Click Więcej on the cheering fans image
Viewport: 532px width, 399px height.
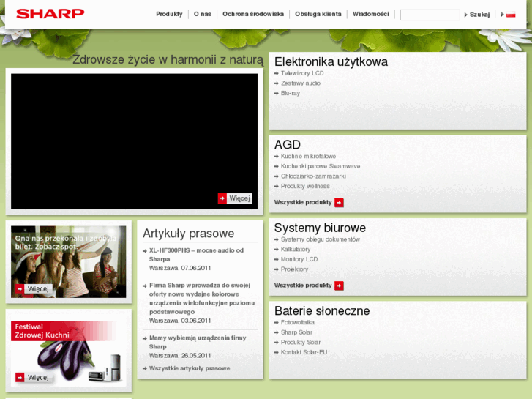[x=38, y=289]
